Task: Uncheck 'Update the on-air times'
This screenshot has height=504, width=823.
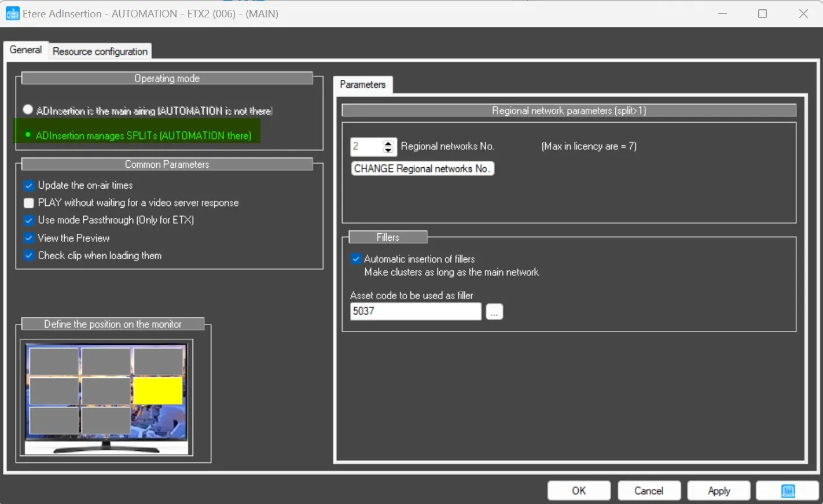Action: click(x=29, y=186)
